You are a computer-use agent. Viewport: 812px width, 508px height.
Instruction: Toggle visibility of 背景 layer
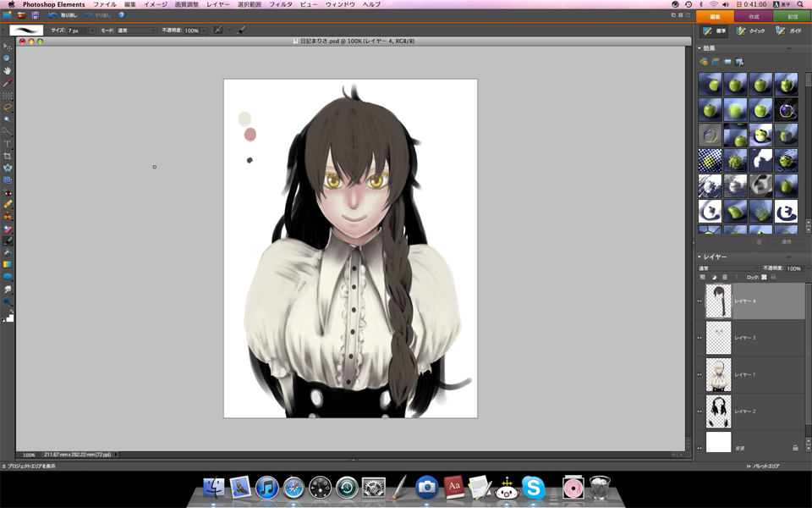[x=700, y=449]
